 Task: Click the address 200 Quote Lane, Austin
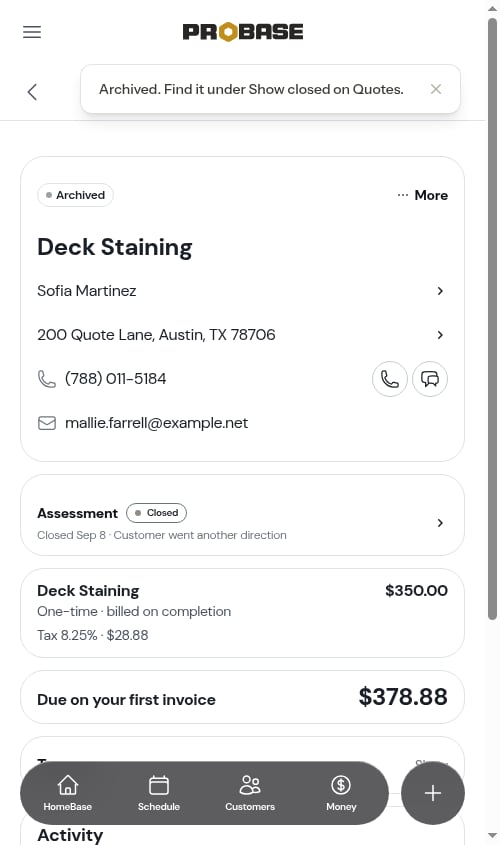point(156,335)
